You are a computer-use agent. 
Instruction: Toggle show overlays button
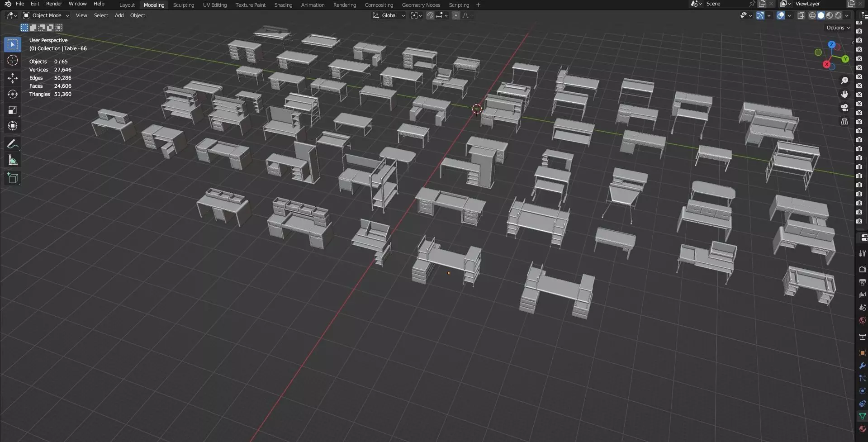[x=781, y=15]
